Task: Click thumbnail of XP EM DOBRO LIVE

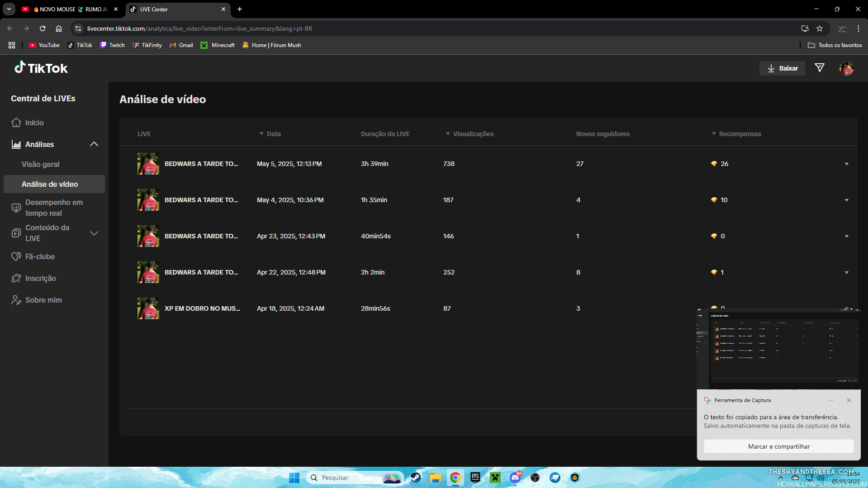Action: (x=148, y=308)
